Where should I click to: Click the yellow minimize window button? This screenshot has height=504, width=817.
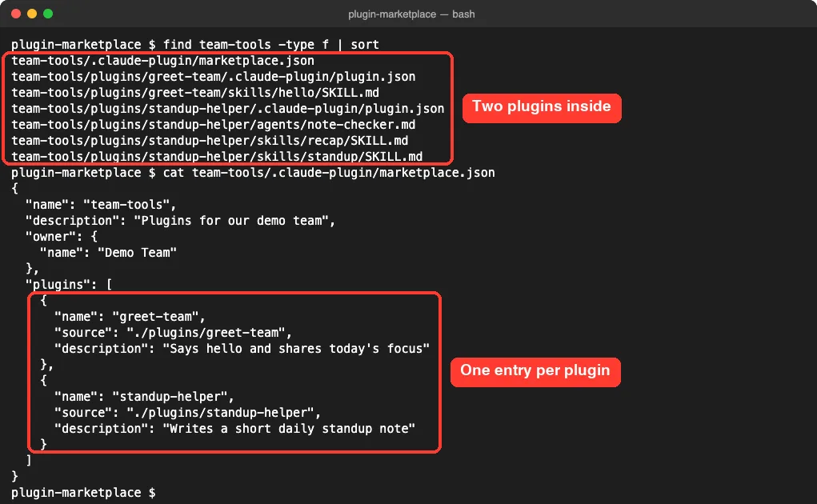point(32,14)
